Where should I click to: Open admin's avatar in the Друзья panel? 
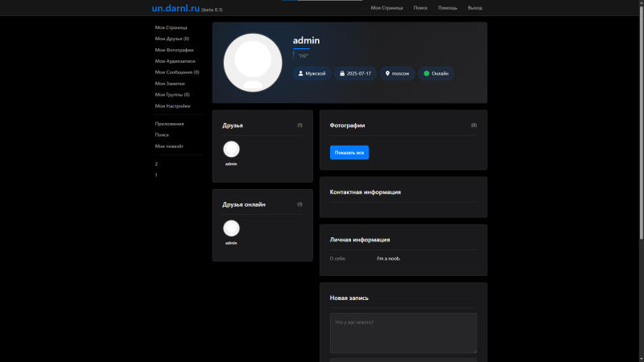pos(231,149)
